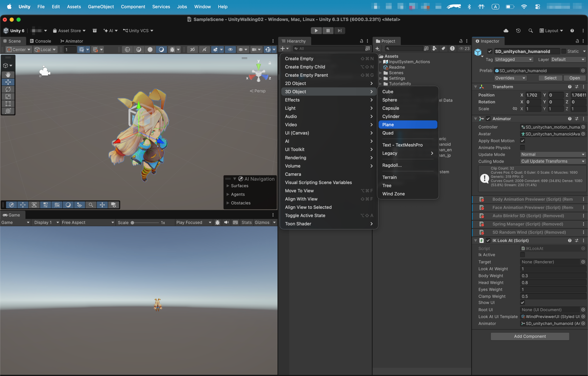This screenshot has height=376, width=588.
Task: Toggle the SD_unitychan_humanoid active checkbox
Action: (x=490, y=51)
